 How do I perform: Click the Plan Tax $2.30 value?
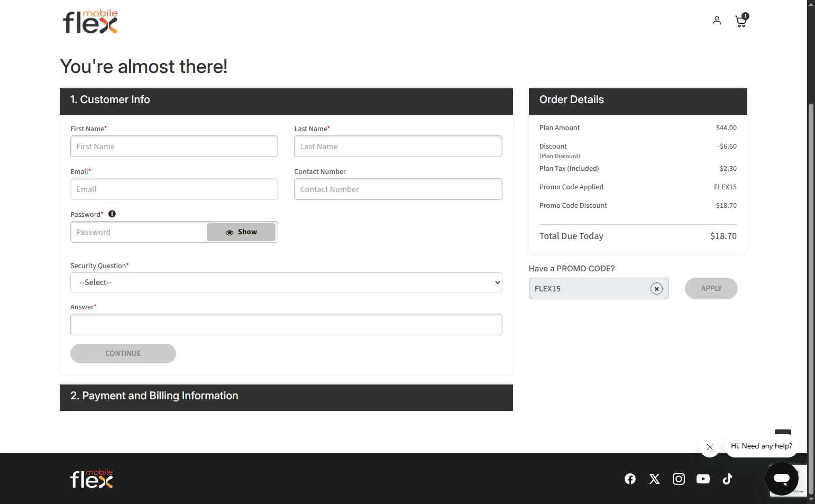(x=728, y=168)
